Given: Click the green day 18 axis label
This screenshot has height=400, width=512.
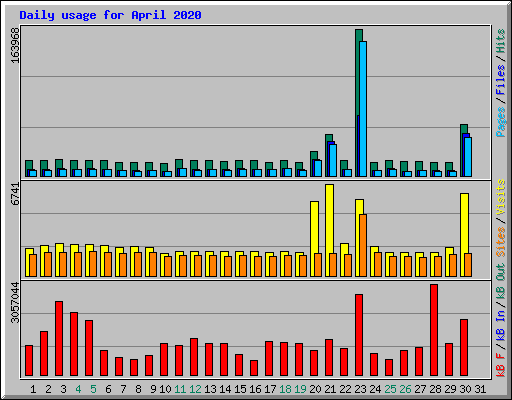Looking at the screenshot, I should tap(285, 389).
